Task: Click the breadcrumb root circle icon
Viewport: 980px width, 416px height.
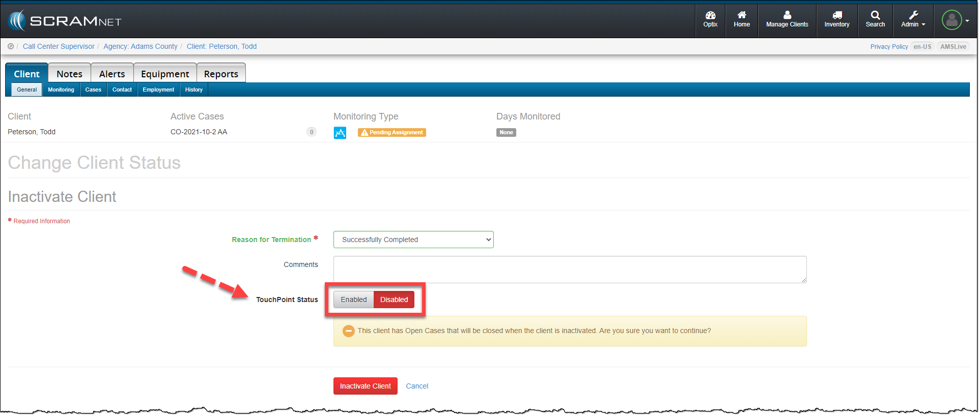Action: [11, 46]
